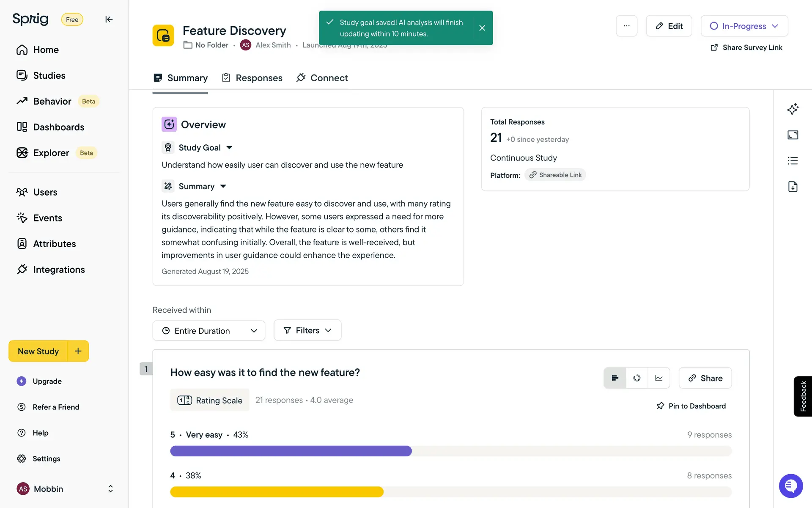
Task: Dismiss the Study goal saved notification
Action: click(482, 28)
